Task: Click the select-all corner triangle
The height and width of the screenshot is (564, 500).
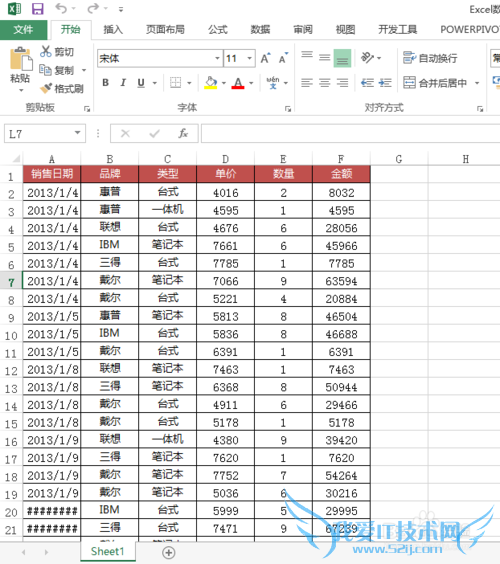Action: coord(16,158)
